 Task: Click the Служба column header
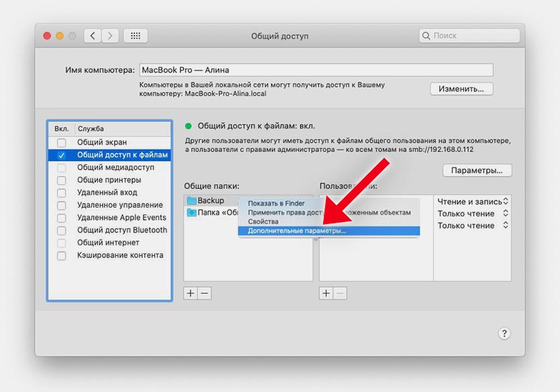91,129
